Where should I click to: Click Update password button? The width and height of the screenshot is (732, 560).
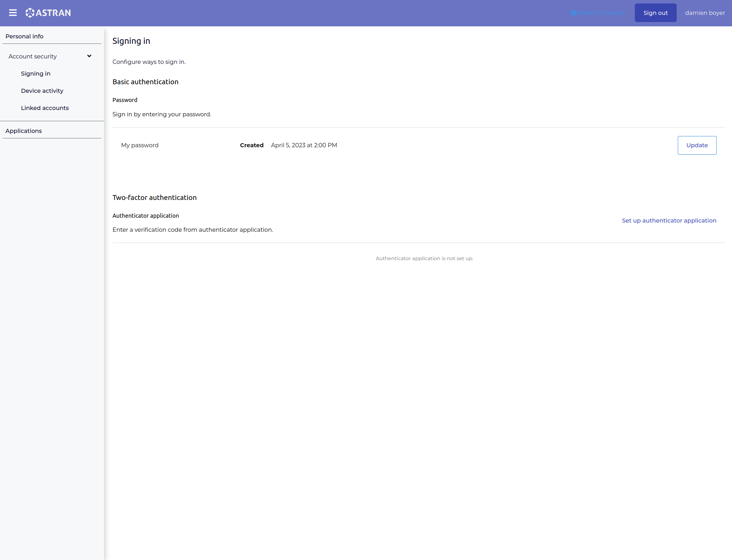coord(697,145)
